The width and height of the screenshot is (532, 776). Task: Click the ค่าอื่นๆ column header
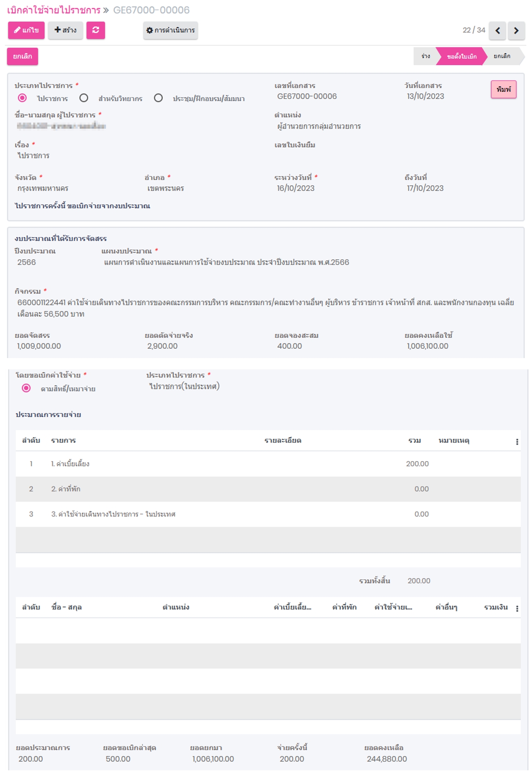click(x=446, y=607)
